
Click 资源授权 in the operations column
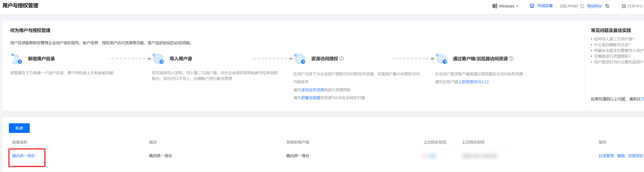coord(635,156)
